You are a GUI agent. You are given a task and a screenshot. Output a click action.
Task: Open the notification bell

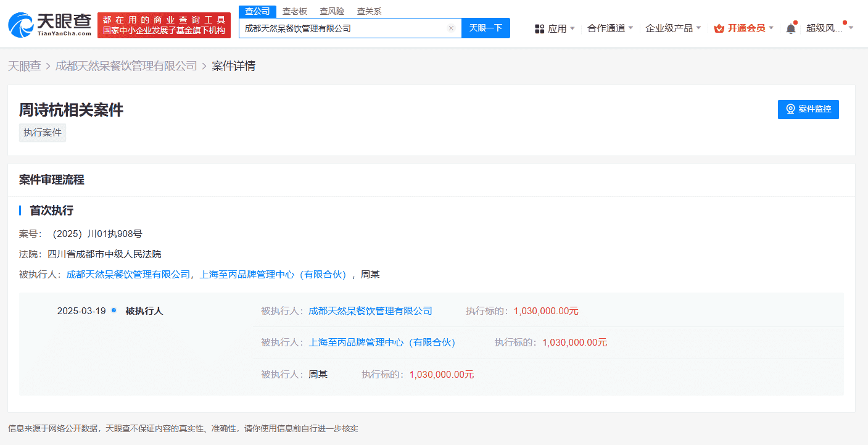pos(791,28)
